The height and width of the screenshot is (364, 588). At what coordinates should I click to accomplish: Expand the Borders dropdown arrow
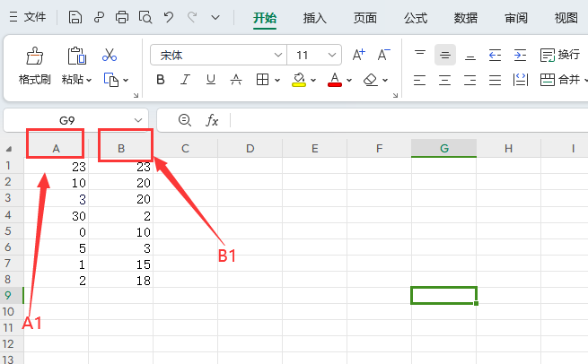click(277, 80)
